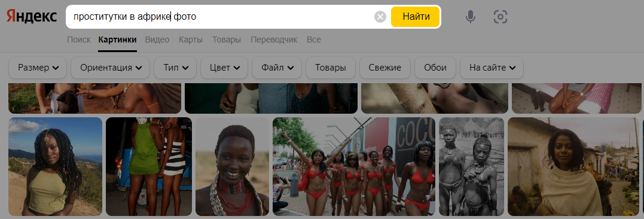This screenshot has width=644, height=219.
Task: Open the black-and-white photo thumbnail
Action: (x=472, y=166)
